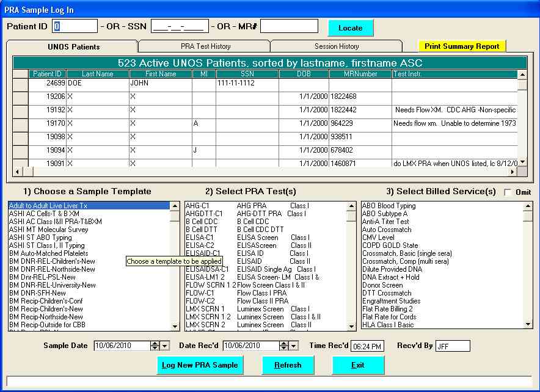Toggle the Omit checkbox
The image size is (540, 392).
pyautogui.click(x=508, y=192)
